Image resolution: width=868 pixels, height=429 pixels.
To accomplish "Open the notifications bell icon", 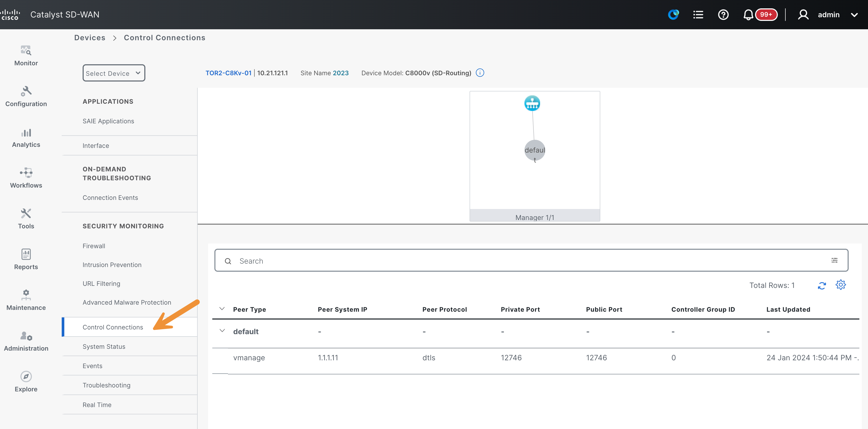I will coord(748,14).
